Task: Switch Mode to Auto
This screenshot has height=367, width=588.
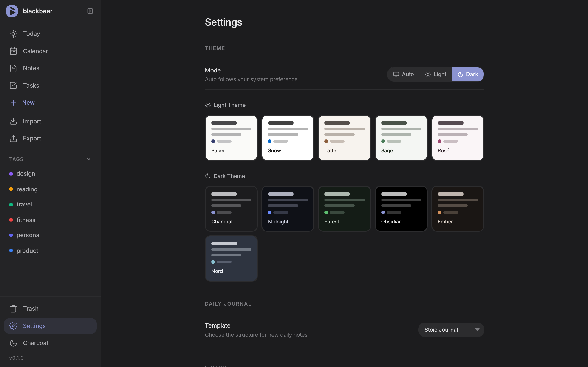Action: pyautogui.click(x=403, y=74)
